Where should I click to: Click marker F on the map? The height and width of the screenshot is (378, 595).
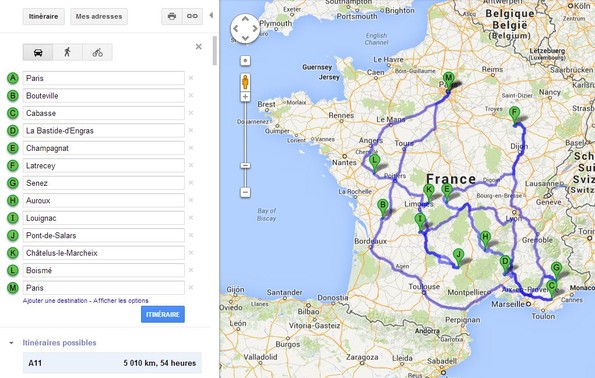pos(515,115)
